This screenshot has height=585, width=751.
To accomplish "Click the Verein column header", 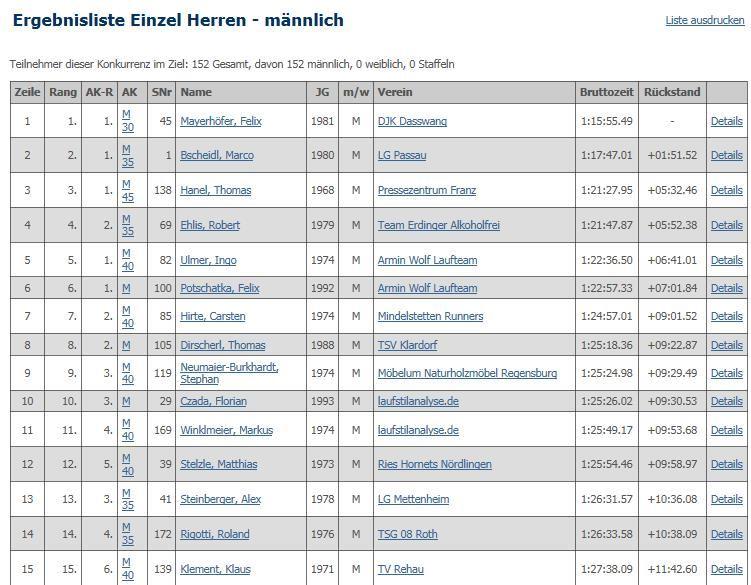I will 394,92.
